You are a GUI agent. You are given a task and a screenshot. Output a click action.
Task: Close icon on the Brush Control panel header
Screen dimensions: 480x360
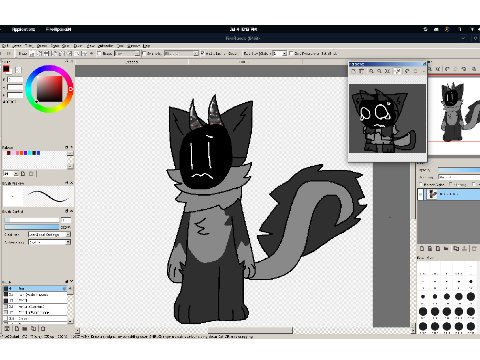click(x=71, y=211)
